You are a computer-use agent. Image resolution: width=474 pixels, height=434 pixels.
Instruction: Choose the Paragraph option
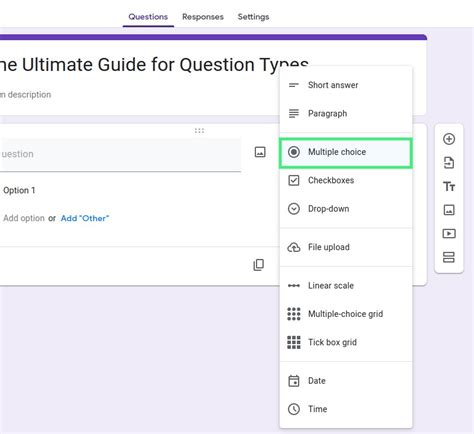pos(346,114)
